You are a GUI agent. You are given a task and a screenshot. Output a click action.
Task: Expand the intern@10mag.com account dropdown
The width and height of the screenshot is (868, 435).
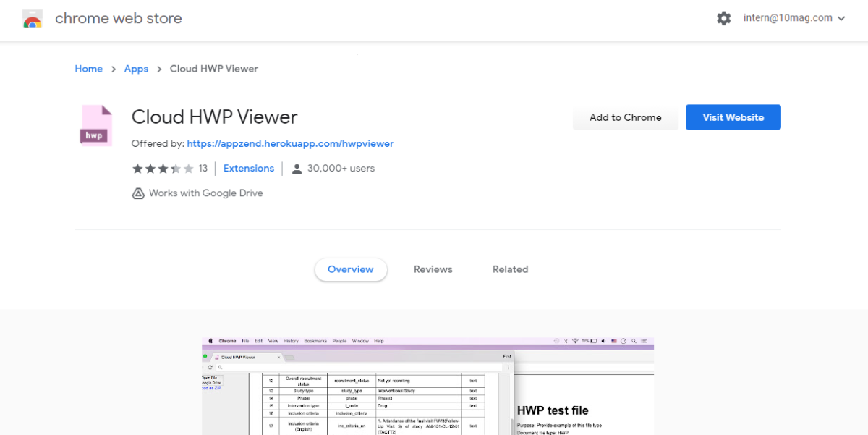794,18
